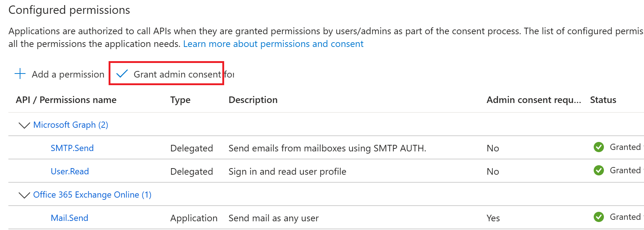644x230 pixels.
Task: Open the Mail.Send permission
Action: click(x=69, y=218)
